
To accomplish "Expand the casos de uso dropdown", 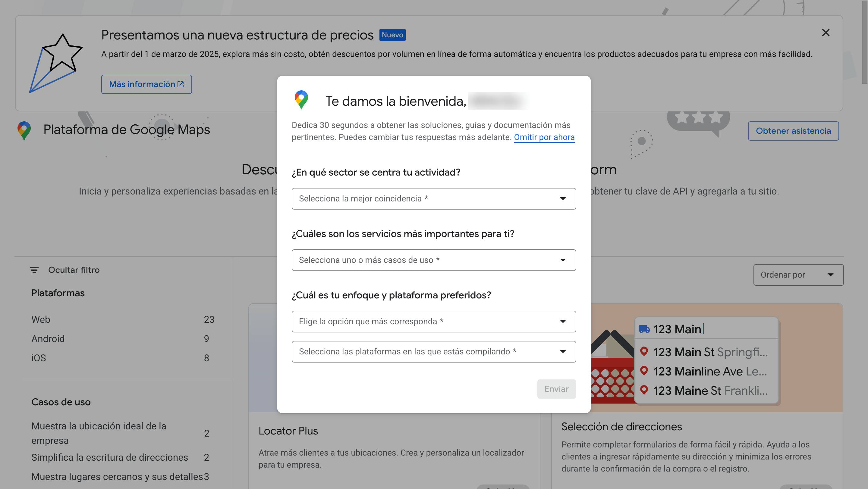I will (434, 260).
